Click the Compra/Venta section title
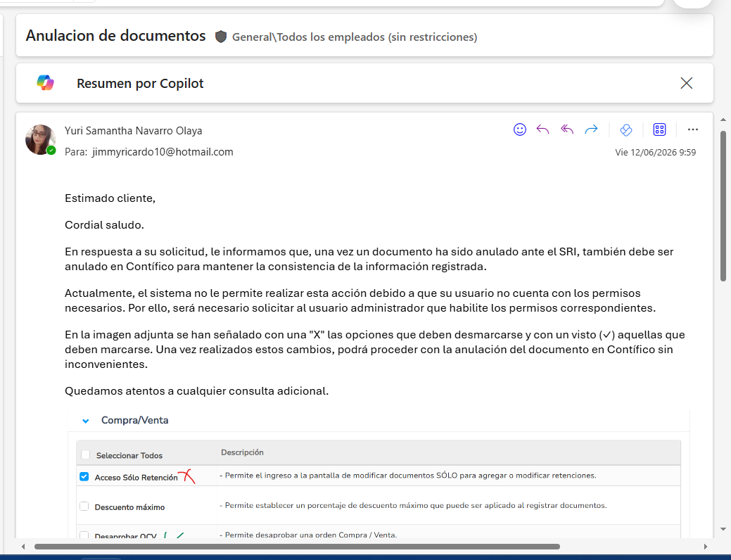This screenshot has height=560, width=731. pos(134,420)
